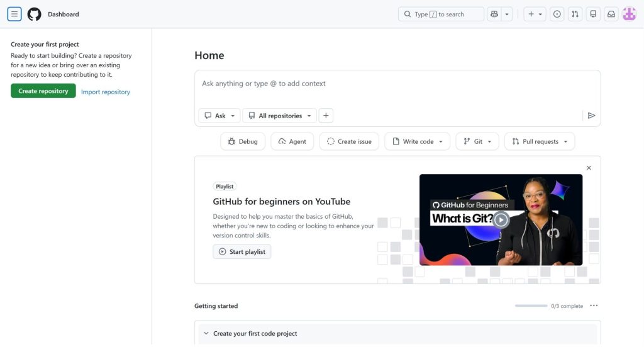Open the Pull requests icon in header

575,14
